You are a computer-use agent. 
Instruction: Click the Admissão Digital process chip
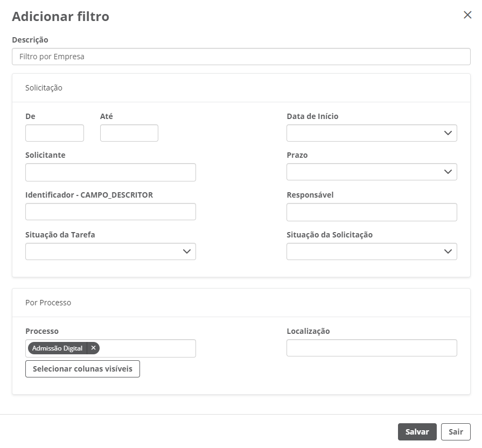[57, 348]
